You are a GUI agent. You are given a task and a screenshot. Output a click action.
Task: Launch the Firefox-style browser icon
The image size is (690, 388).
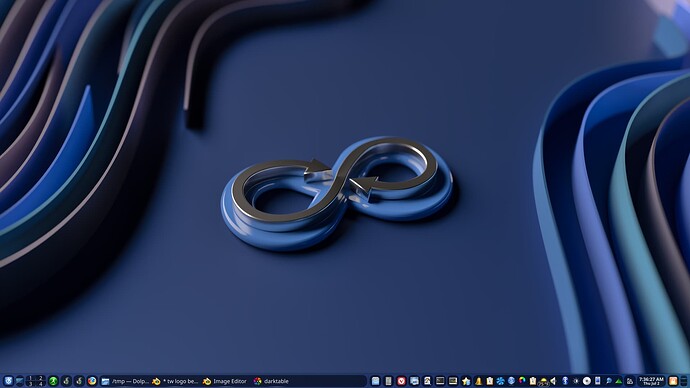(x=92, y=381)
